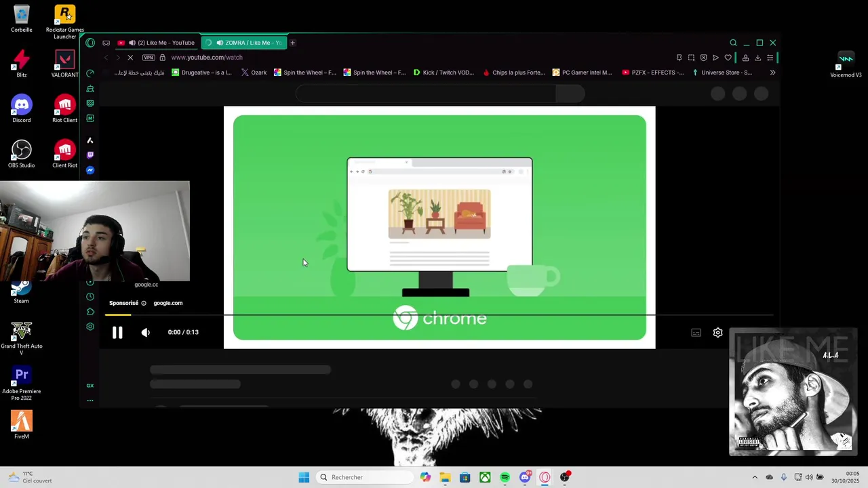This screenshot has height=488, width=868.
Task: Toggle subtitles in the video player
Action: pyautogui.click(x=696, y=332)
